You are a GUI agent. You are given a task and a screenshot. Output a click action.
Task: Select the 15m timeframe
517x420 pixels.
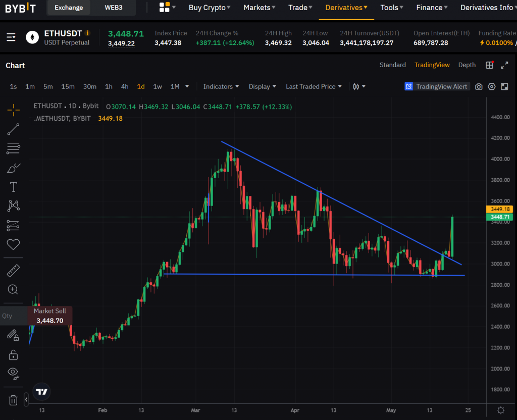(68, 87)
